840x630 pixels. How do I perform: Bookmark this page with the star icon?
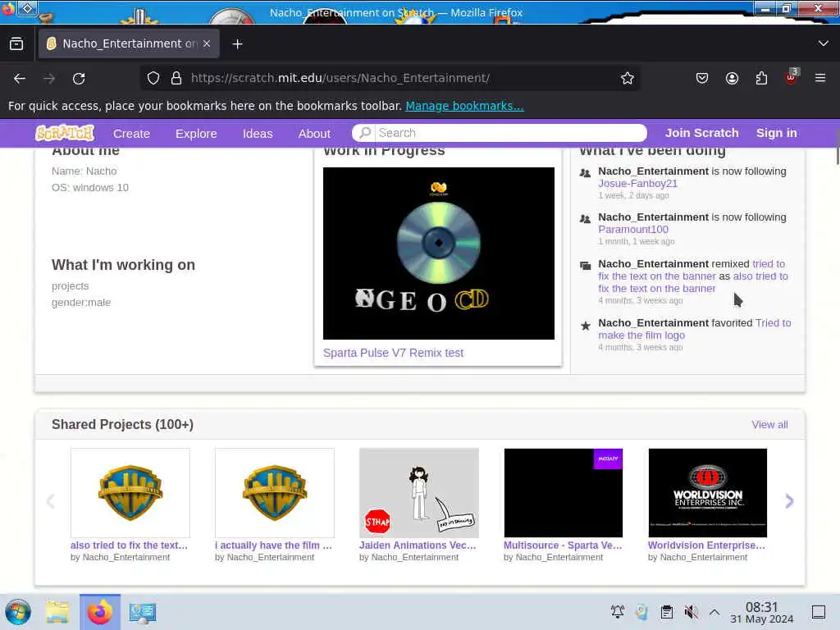(628, 78)
